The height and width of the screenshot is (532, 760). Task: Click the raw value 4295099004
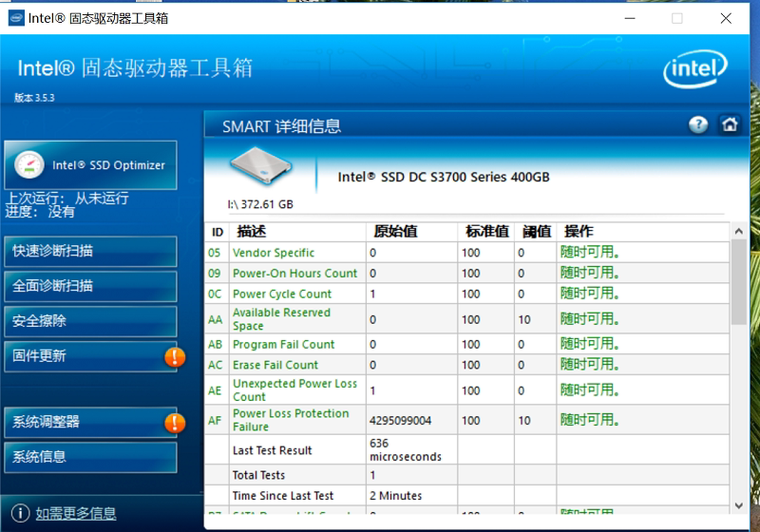click(400, 421)
